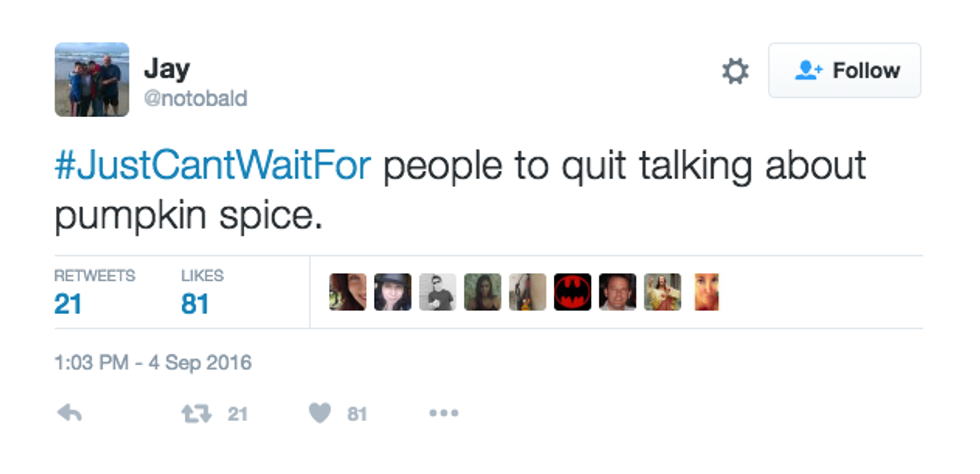This screenshot has width=980, height=474.
Task: Click the avatar of woman wearing black hat
Action: coord(392,292)
